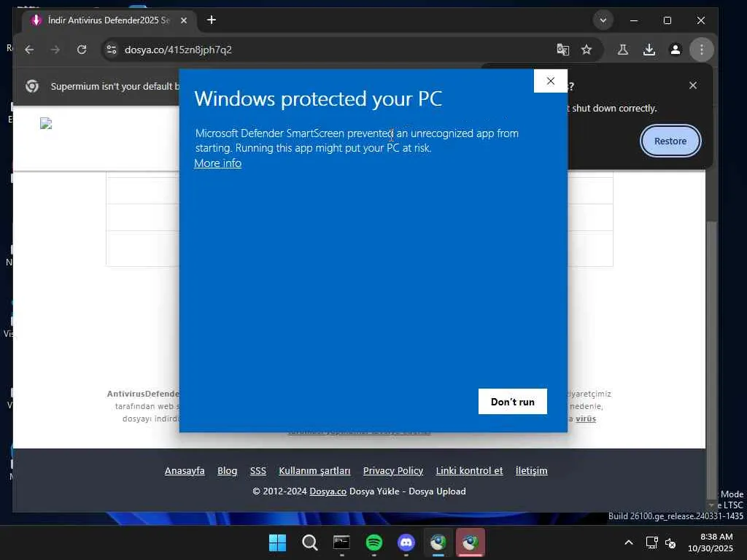The width and height of the screenshot is (747, 560).
Task: Open taskbar Search
Action: (309, 542)
